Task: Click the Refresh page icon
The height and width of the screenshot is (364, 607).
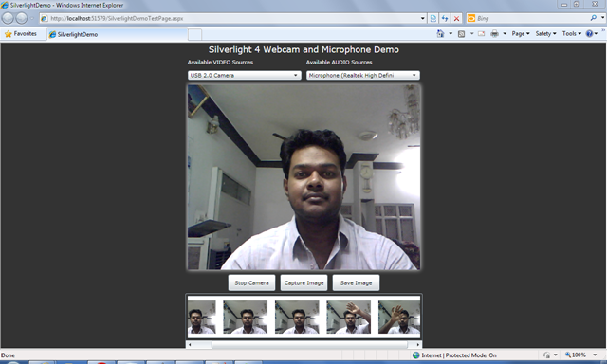Action: pyautogui.click(x=445, y=18)
